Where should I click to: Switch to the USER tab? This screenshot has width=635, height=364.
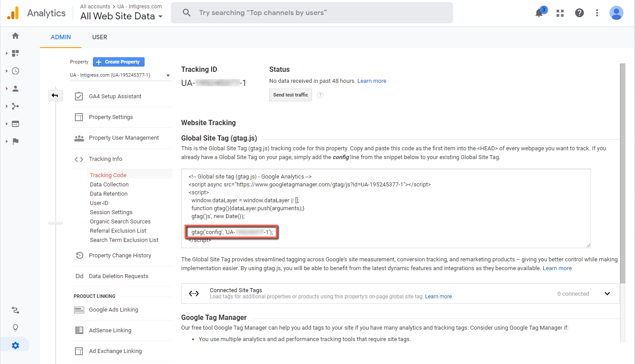pyautogui.click(x=100, y=37)
